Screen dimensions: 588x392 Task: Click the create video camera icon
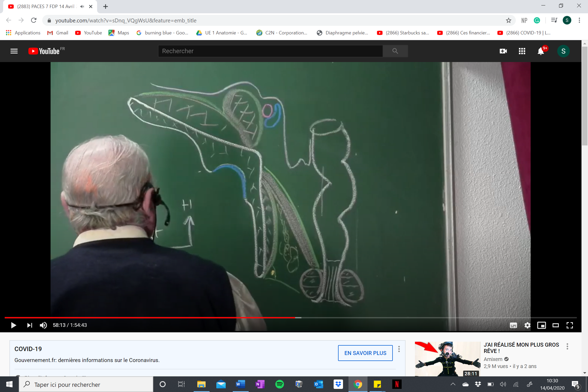tap(503, 51)
